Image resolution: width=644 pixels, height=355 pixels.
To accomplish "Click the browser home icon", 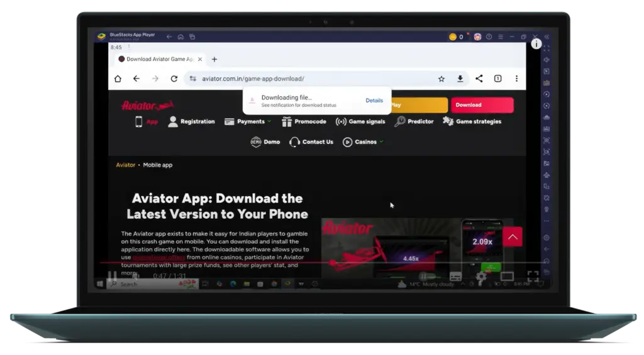I will pos(118,79).
